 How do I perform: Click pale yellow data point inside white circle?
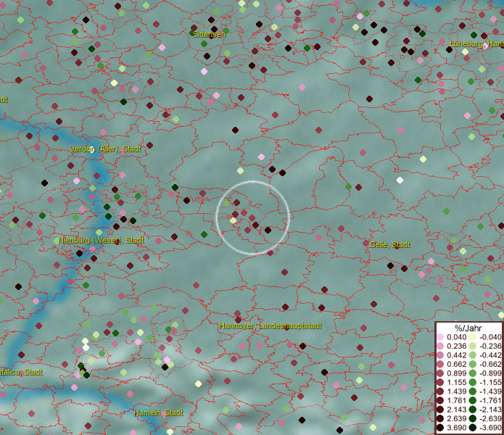pos(233,220)
